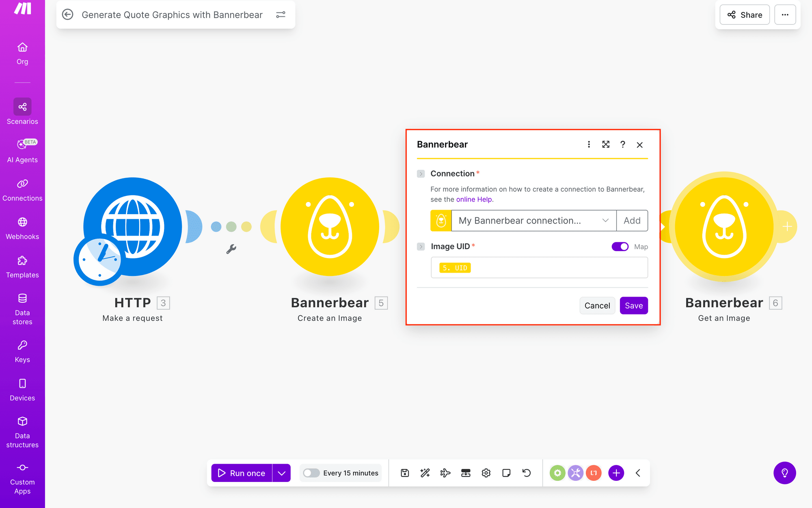Select the Scenarios icon in the sidebar
Screen dimensions: 812x508
point(22,107)
